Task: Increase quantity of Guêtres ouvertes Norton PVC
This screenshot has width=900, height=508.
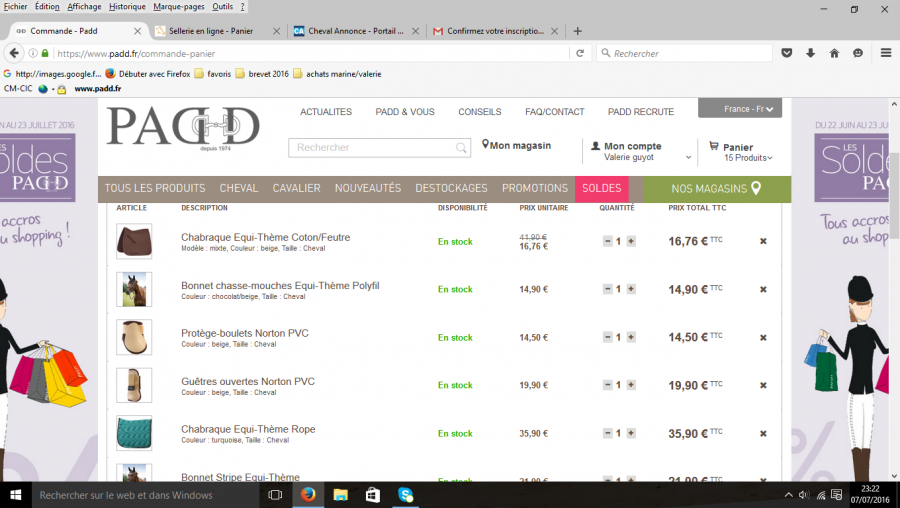Action: pyautogui.click(x=631, y=385)
